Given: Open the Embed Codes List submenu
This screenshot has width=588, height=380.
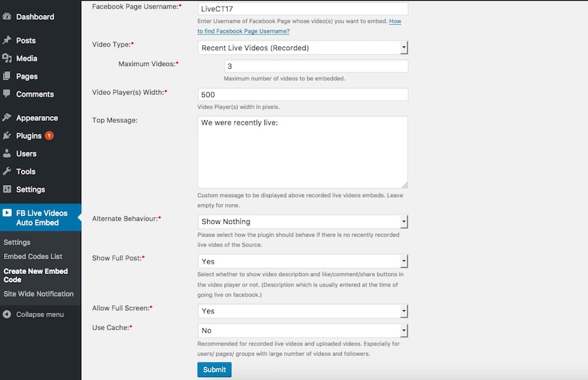Looking at the screenshot, I should point(33,257).
